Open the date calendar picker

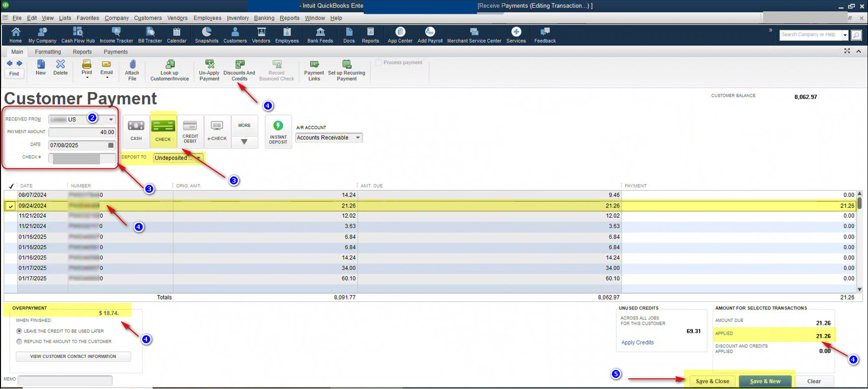click(x=111, y=145)
